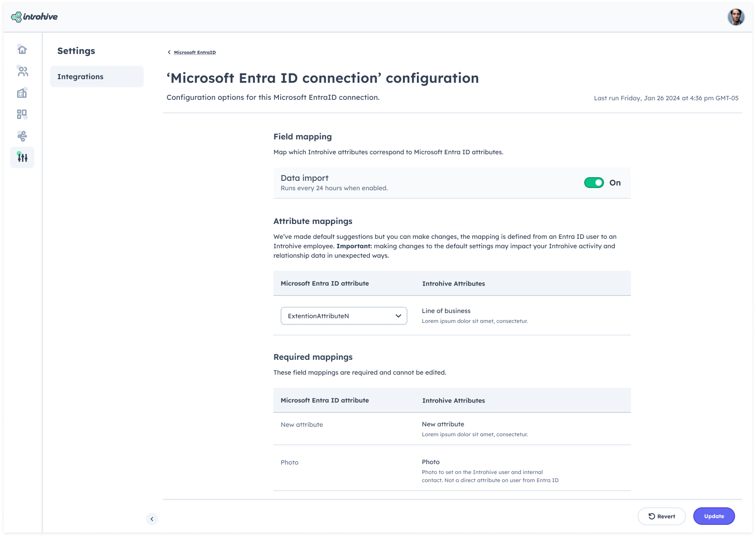Screen dimensions: 756x537
Task: Open the Dashboard grid icon in sidebar
Action: pyautogui.click(x=22, y=114)
